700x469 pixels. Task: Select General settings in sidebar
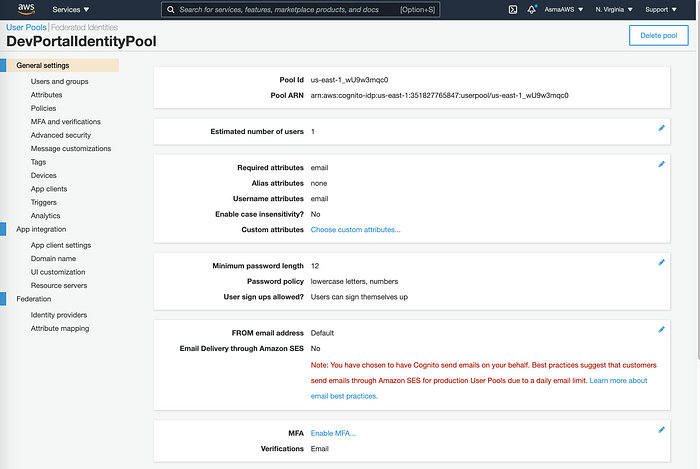pos(62,65)
